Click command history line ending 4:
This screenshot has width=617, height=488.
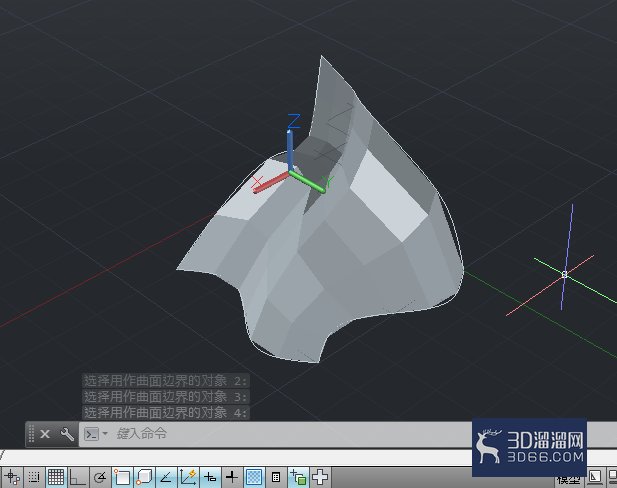pyautogui.click(x=166, y=412)
